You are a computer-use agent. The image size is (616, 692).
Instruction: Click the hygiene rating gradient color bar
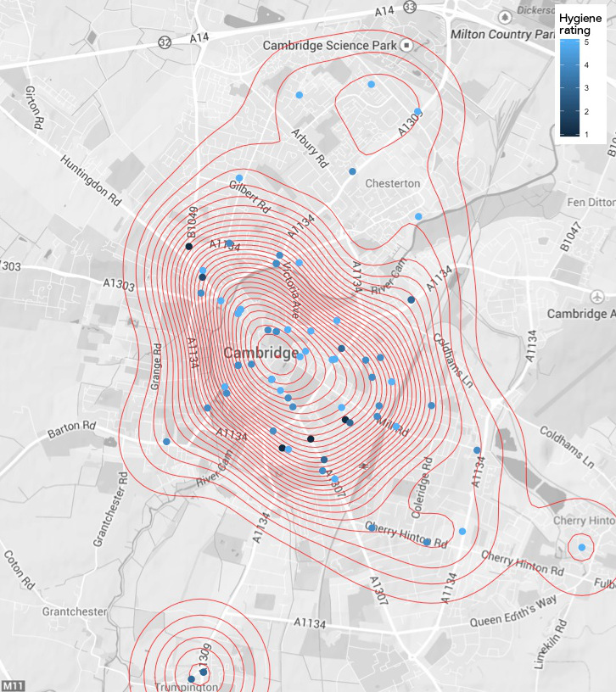coord(569,87)
